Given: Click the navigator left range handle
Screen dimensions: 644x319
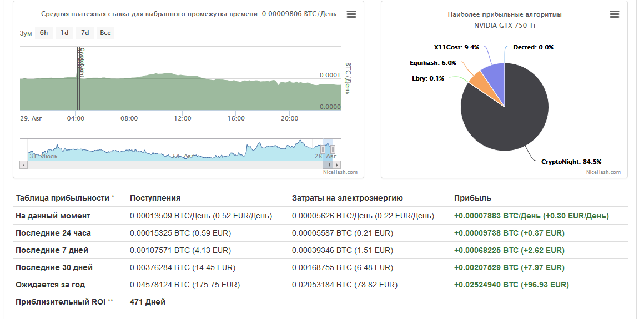Looking at the screenshot, I should [x=323, y=149].
